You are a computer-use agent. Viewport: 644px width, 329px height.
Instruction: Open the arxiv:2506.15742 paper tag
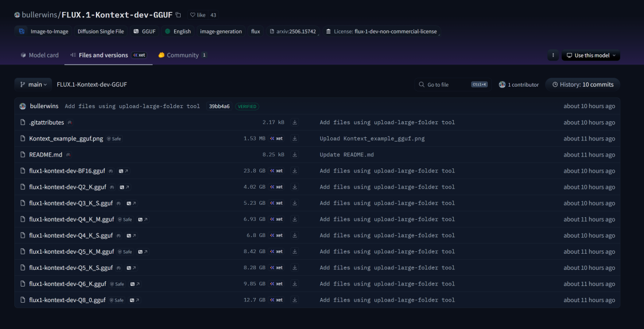pyautogui.click(x=293, y=31)
